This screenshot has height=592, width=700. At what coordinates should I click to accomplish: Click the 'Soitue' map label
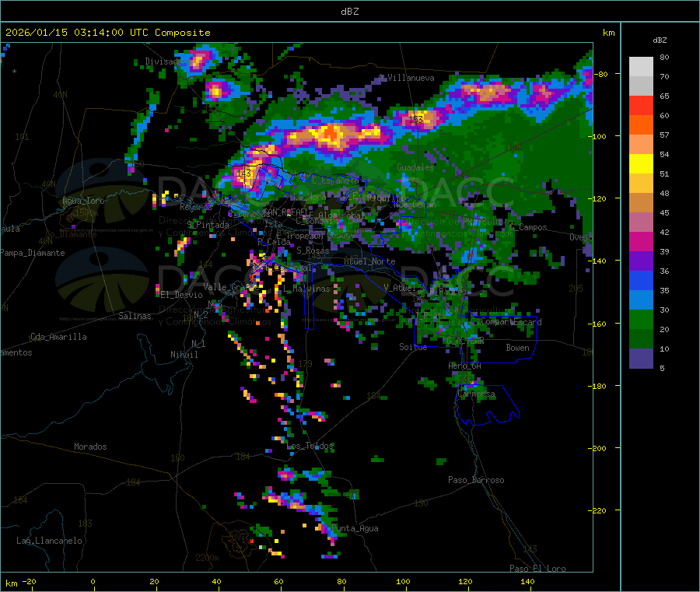(x=413, y=347)
